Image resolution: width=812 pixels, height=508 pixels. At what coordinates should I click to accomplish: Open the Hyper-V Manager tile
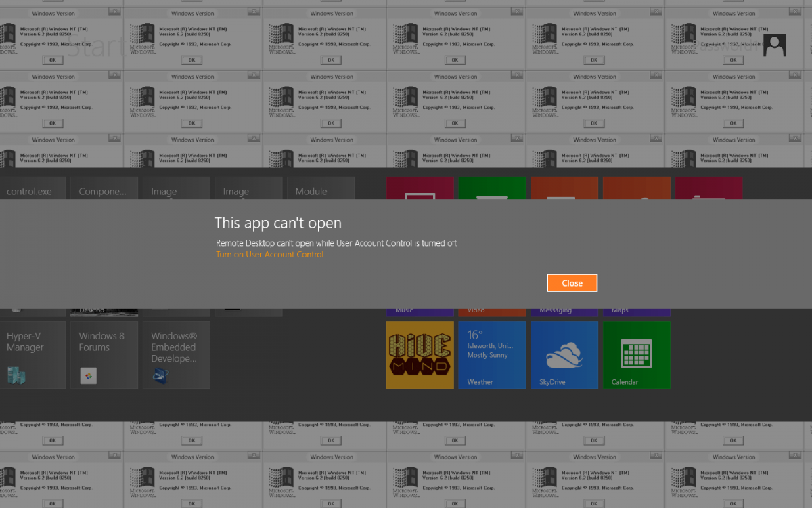coord(32,354)
